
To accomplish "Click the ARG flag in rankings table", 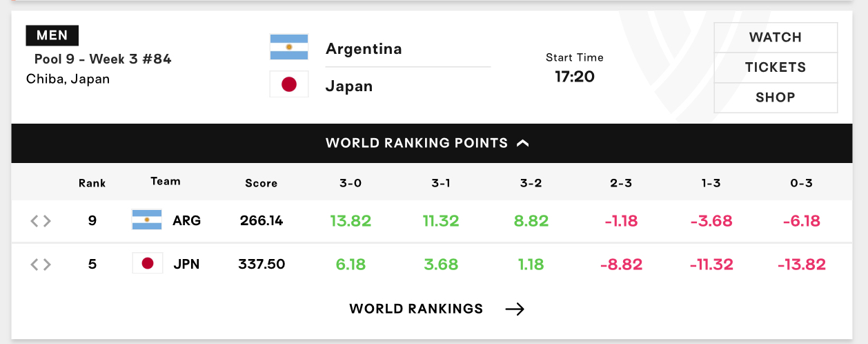I will coord(147,220).
